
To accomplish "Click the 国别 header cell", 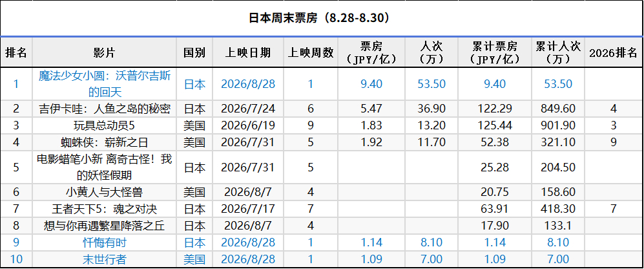I will click(194, 52).
